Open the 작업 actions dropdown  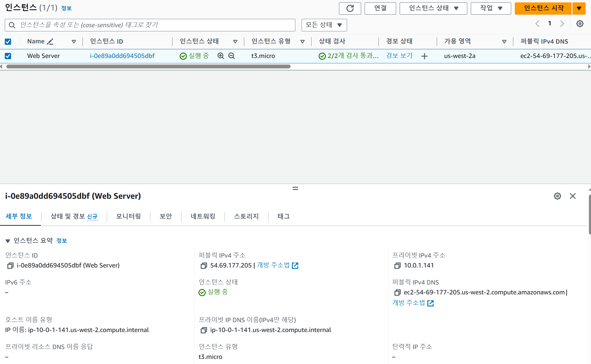click(491, 8)
